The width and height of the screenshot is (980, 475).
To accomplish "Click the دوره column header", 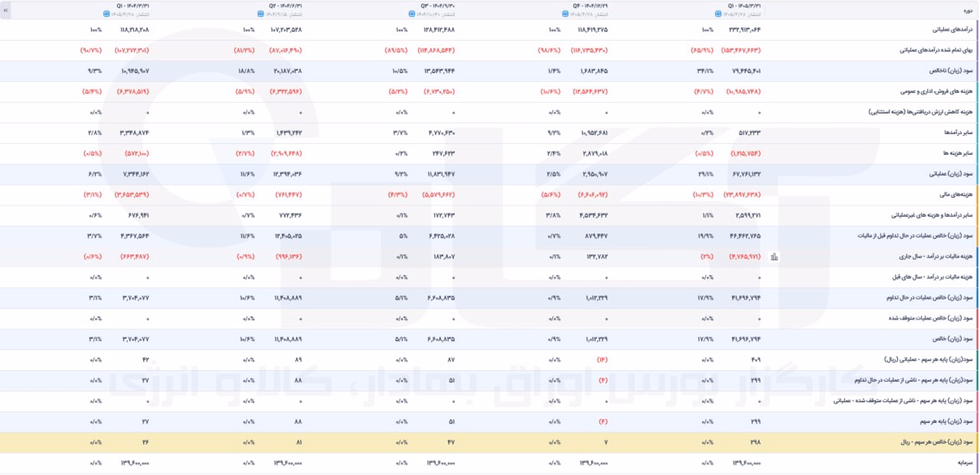I will point(968,11).
